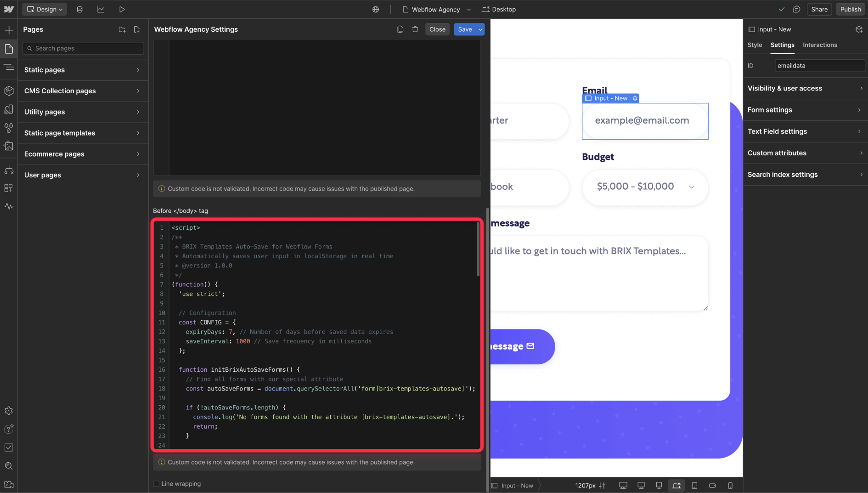
Task: Open the Add elements plus icon
Action: coord(9,30)
